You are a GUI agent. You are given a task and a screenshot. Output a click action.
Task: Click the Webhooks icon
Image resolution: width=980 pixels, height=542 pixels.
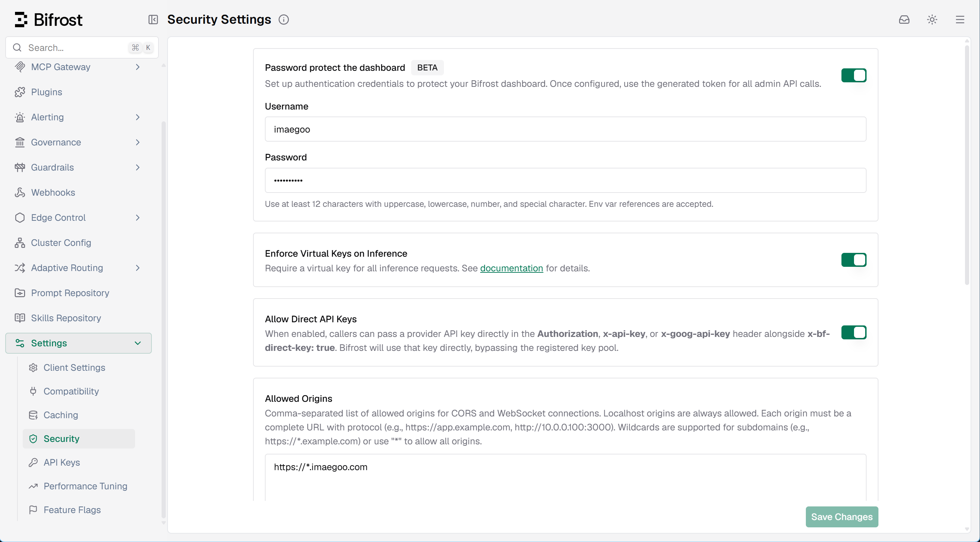(20, 192)
